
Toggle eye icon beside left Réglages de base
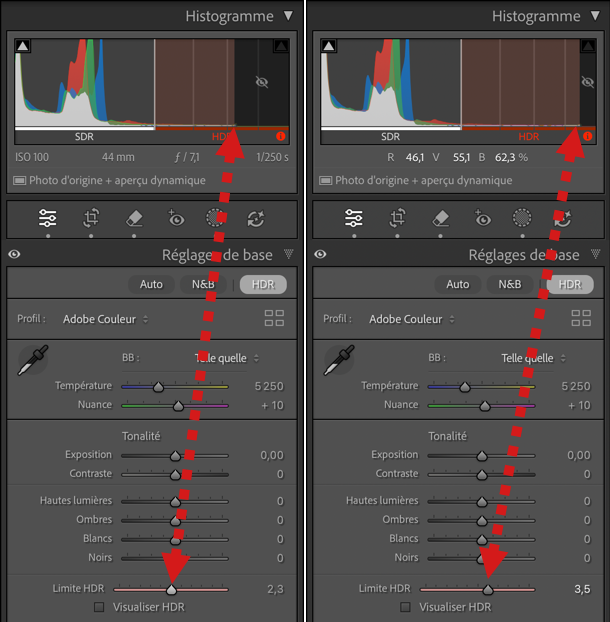[14, 255]
